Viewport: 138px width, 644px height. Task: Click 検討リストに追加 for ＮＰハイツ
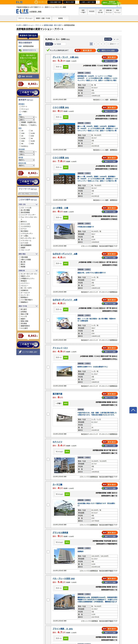coord(110,446)
